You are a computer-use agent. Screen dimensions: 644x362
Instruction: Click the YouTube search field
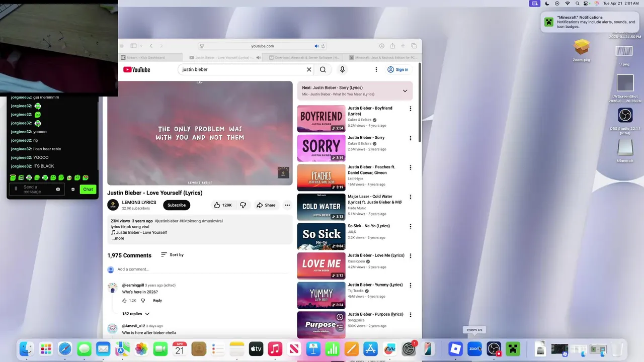click(244, 70)
